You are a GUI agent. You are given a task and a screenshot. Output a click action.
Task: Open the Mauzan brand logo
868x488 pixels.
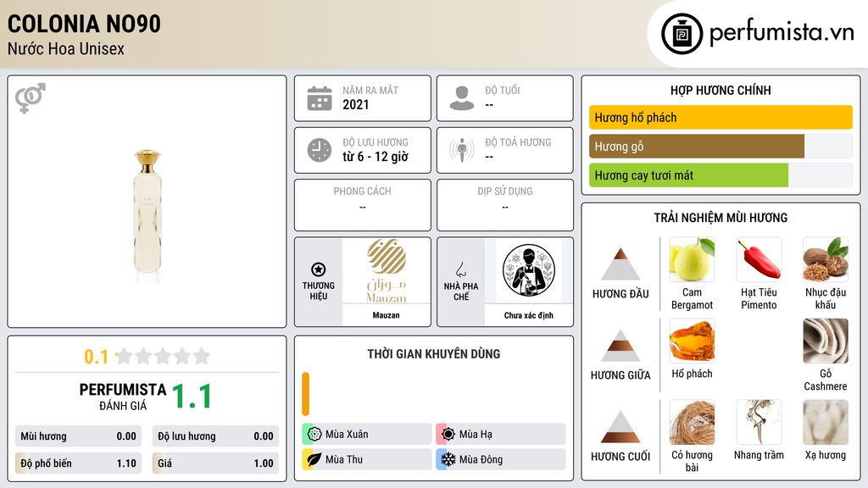pos(387,270)
